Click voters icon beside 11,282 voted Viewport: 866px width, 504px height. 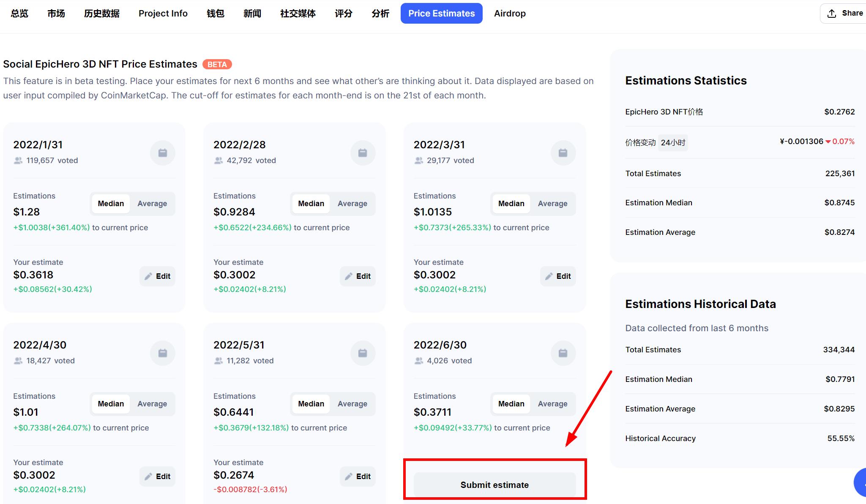(219, 361)
